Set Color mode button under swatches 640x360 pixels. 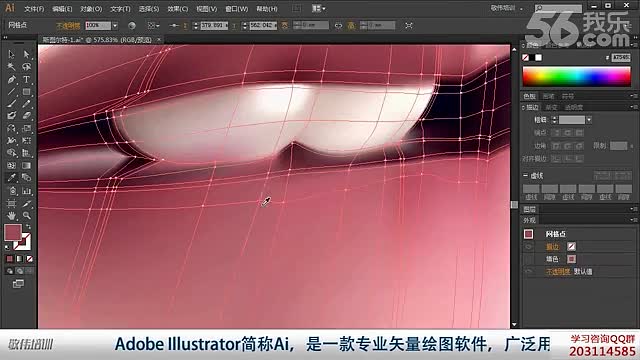coord(10,259)
